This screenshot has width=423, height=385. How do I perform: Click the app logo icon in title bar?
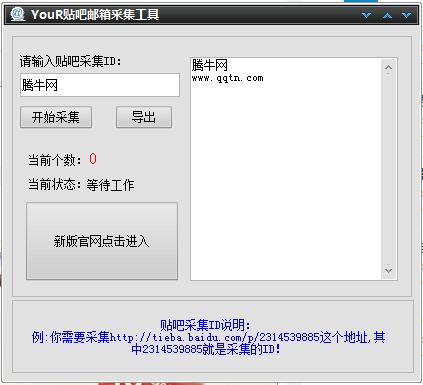17,14
